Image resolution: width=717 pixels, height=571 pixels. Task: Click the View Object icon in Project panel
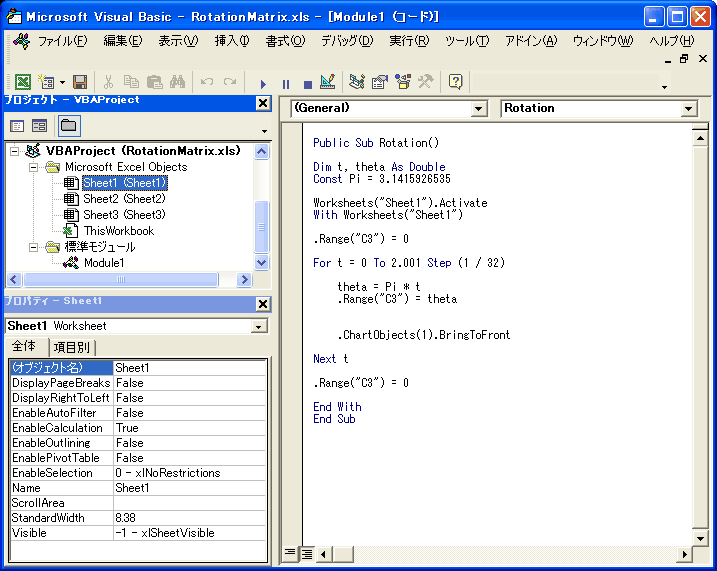pyautogui.click(x=39, y=126)
